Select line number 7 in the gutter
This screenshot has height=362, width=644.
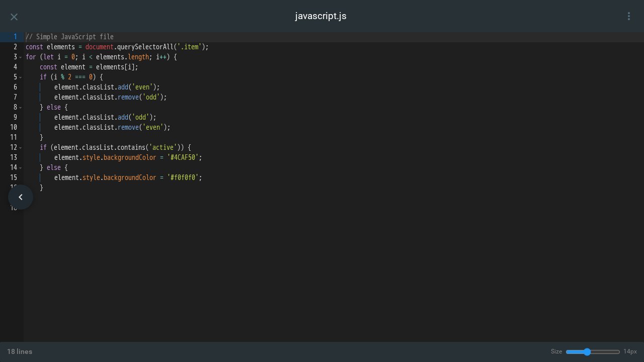coord(15,97)
